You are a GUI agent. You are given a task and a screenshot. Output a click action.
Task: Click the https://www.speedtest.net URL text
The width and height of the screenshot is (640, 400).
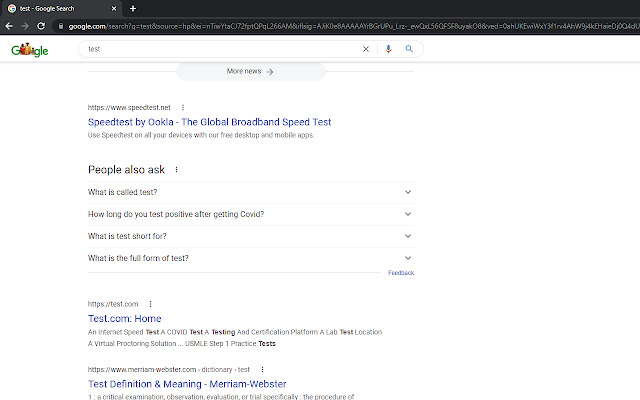(x=129, y=107)
